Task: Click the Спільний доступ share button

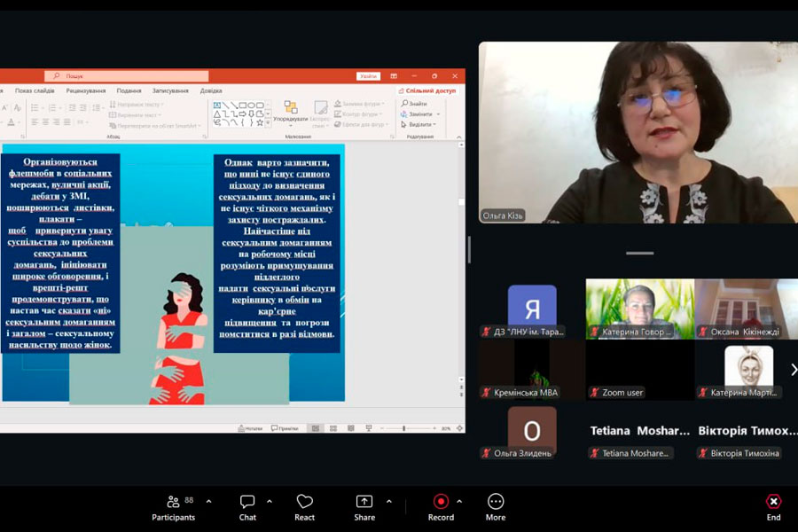Action: point(427,90)
